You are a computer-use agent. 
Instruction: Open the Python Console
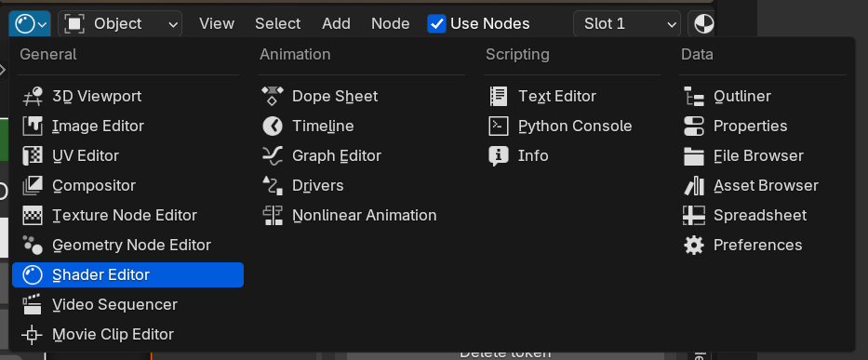tap(572, 127)
